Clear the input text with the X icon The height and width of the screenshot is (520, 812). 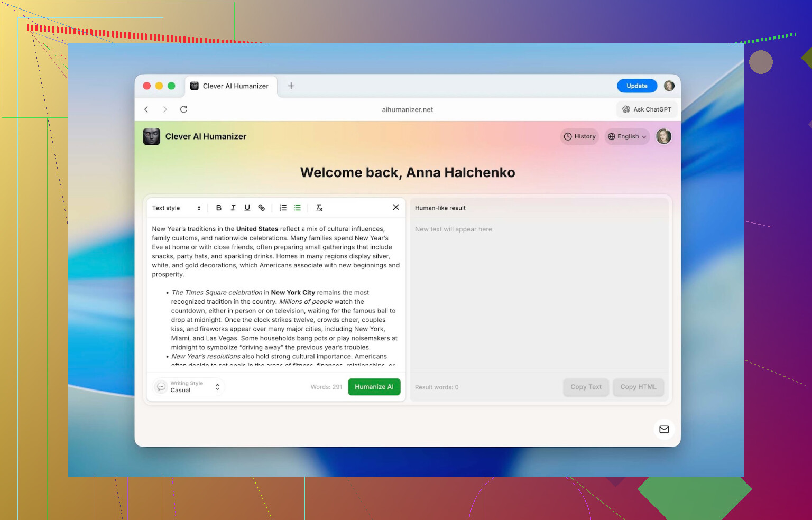[396, 207]
